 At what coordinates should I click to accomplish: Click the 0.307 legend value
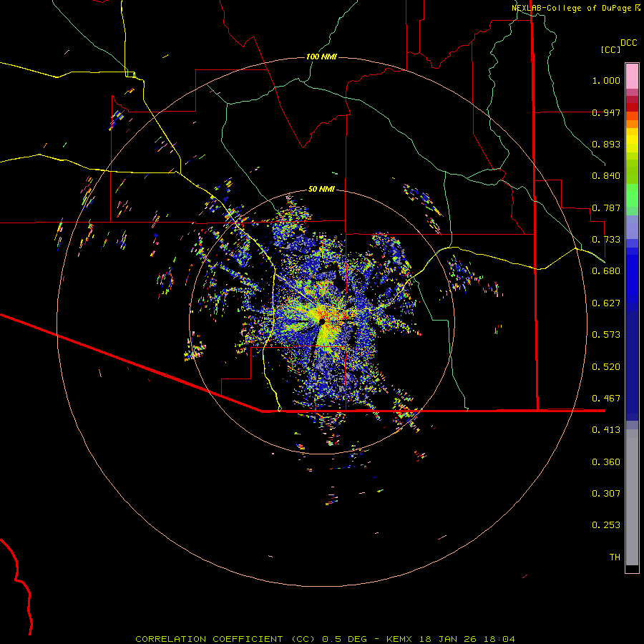(x=606, y=494)
